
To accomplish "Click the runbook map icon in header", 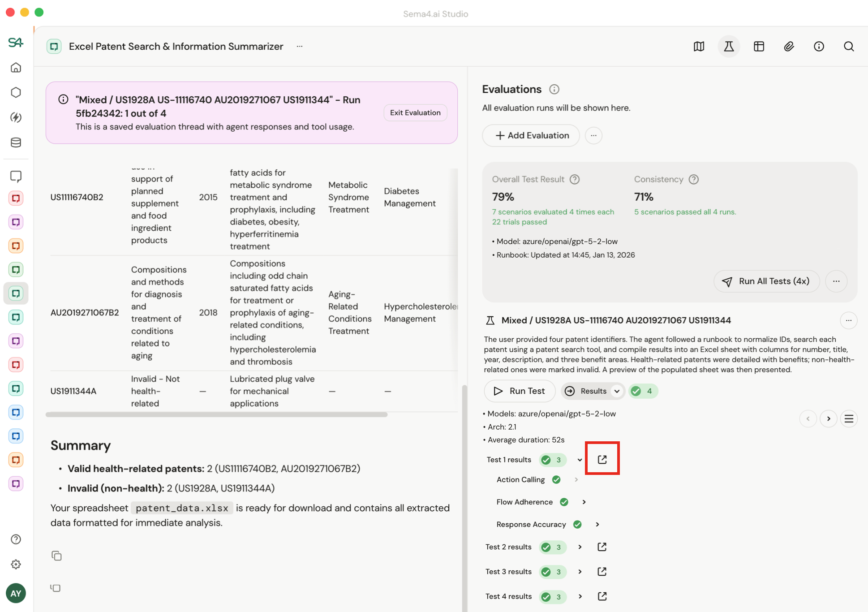I will [x=699, y=47].
